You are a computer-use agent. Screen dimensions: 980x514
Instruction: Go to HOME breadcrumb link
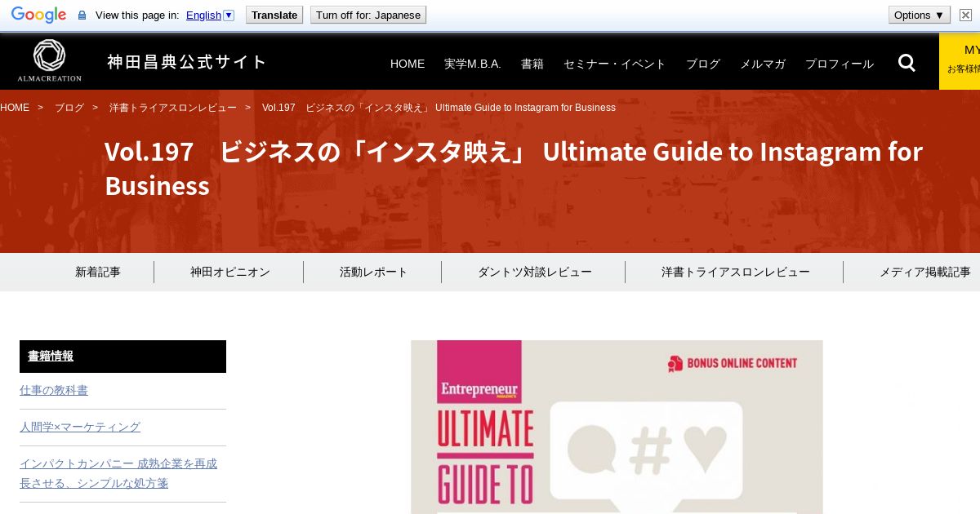(x=15, y=108)
